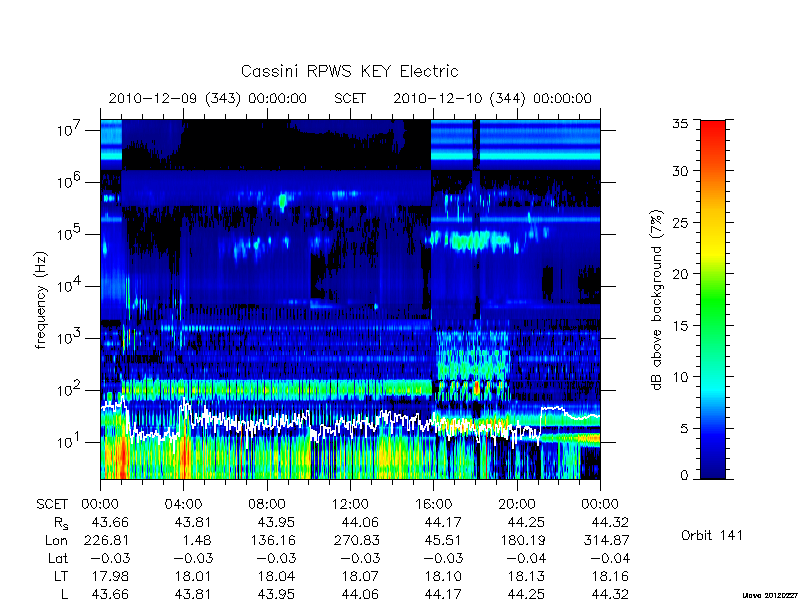Click the 'LT' row label
800x600 pixels.
tap(61, 576)
